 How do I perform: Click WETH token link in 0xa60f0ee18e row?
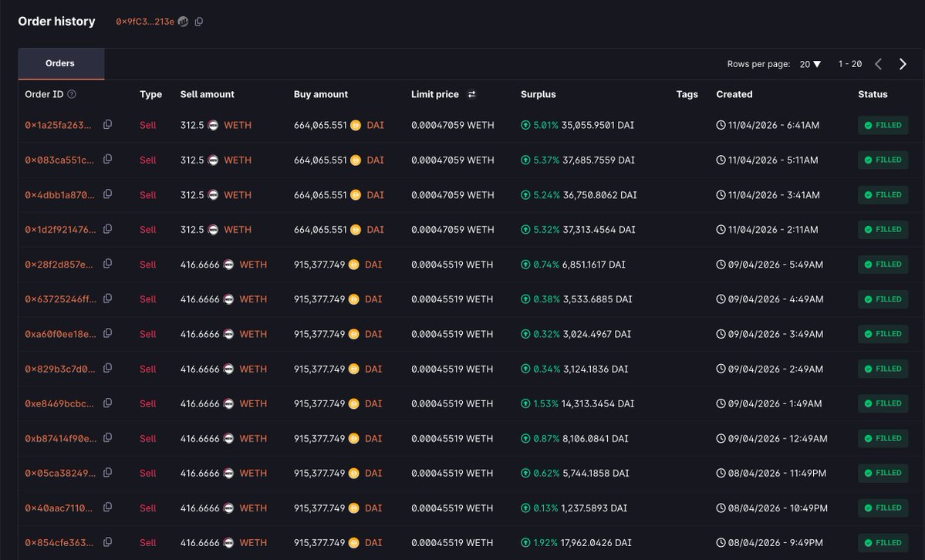pos(253,335)
